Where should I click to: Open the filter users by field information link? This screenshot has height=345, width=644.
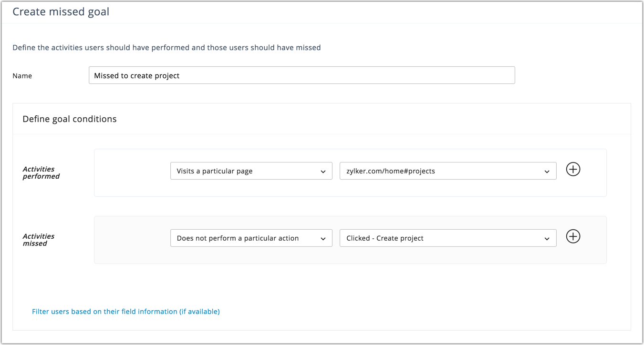tap(125, 312)
